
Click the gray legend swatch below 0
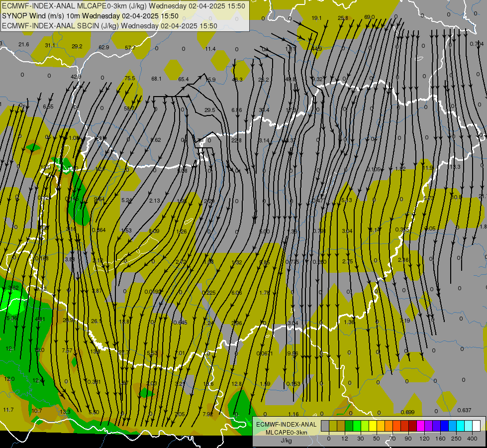pyautogui.click(x=325, y=426)
